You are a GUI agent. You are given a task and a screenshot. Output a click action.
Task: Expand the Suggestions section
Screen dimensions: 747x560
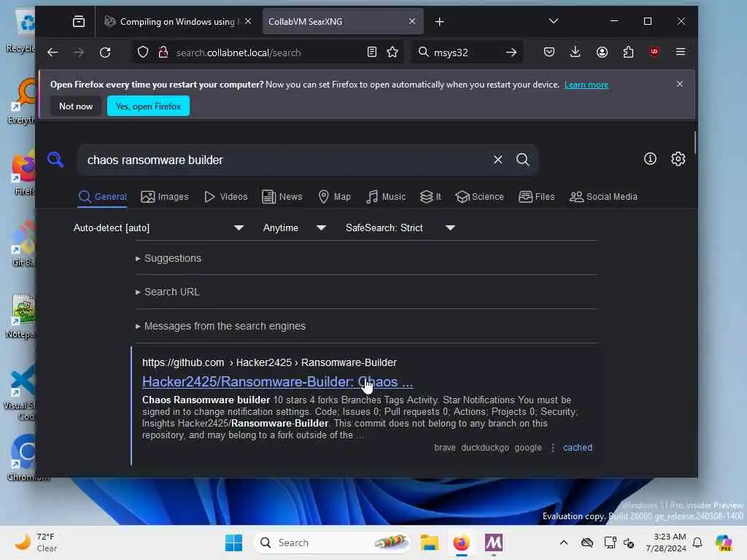(169, 258)
